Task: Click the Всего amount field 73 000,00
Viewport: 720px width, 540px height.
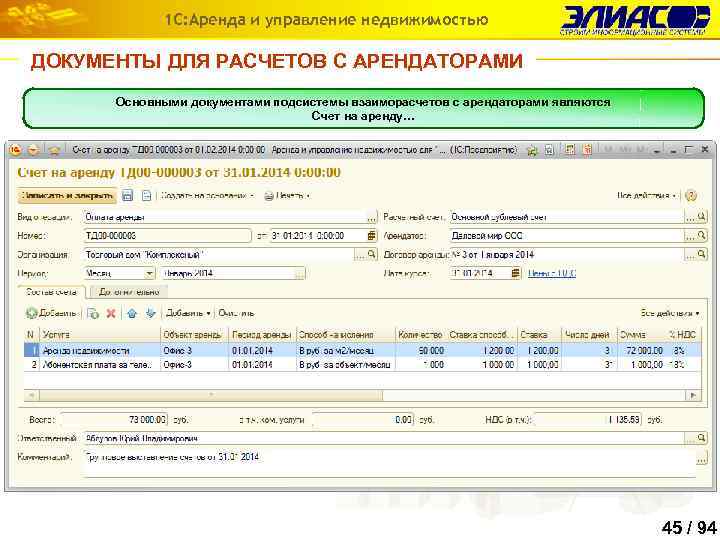Action: (x=115, y=420)
